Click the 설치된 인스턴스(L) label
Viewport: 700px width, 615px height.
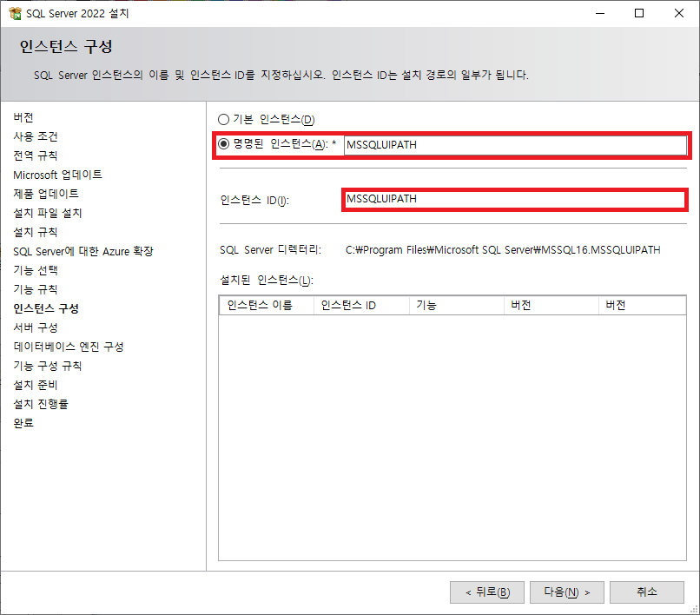(x=267, y=280)
